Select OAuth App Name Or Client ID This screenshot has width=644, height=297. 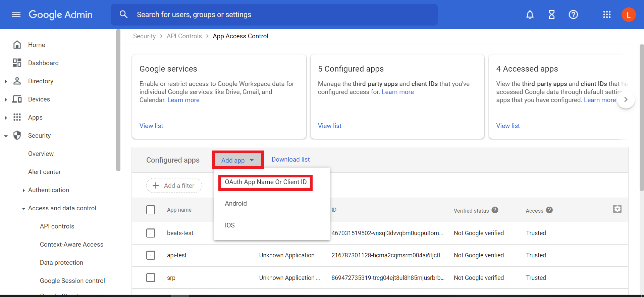266,182
